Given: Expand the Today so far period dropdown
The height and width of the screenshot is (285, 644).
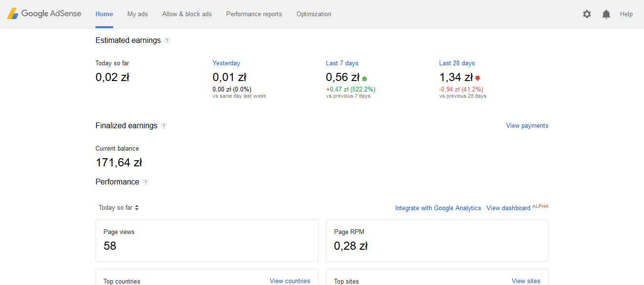Looking at the screenshot, I should [118, 207].
